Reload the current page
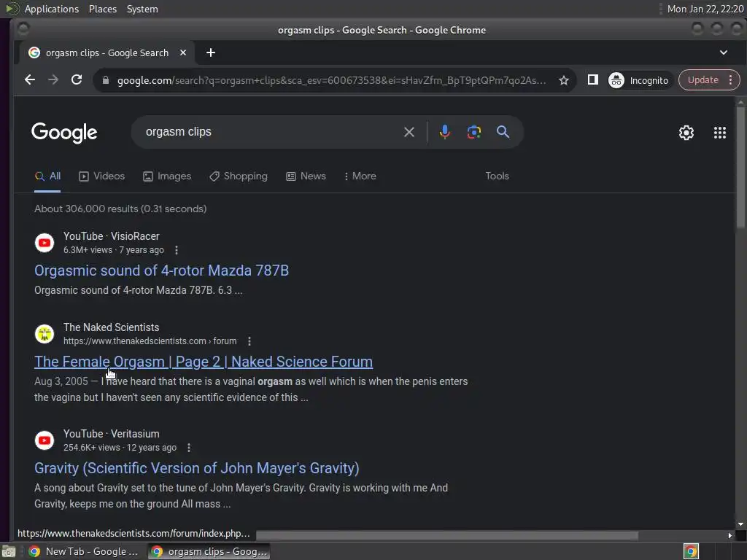The height and width of the screenshot is (560, 747). coord(77,80)
